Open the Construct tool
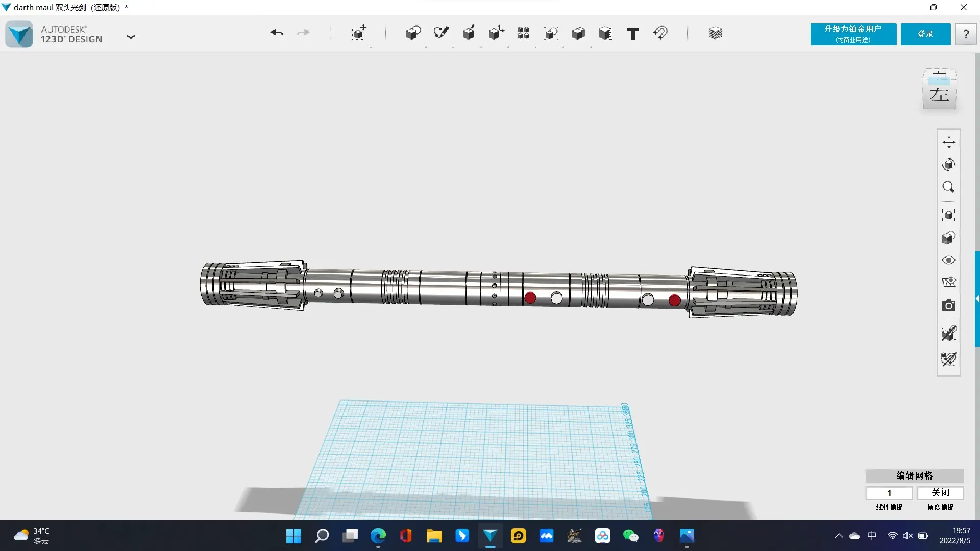Screen dimensions: 980x551 click(469, 33)
